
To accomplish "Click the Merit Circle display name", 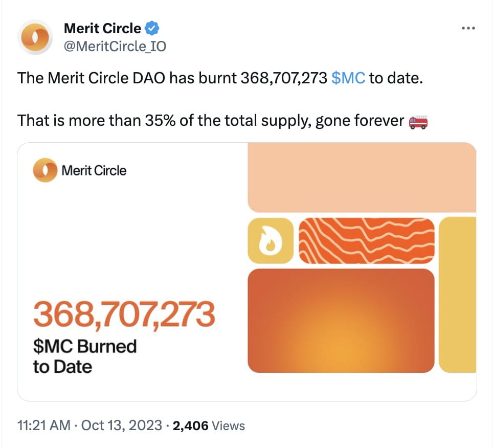I will tap(102, 28).
